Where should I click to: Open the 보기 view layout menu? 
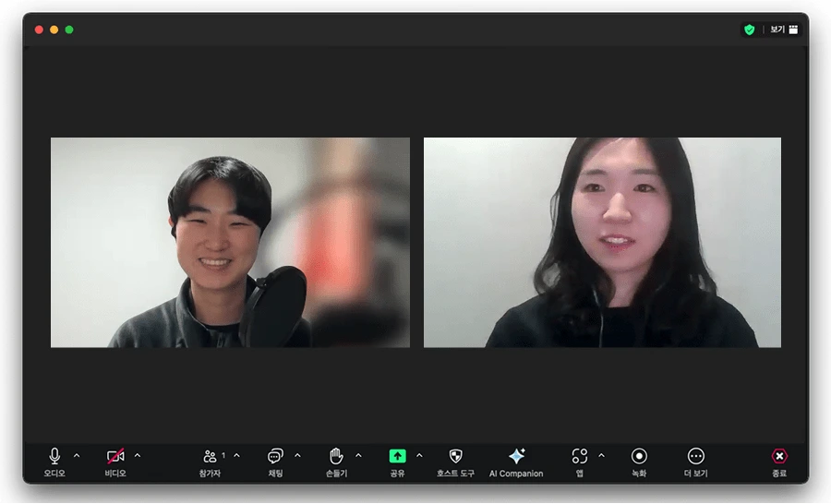(x=783, y=30)
